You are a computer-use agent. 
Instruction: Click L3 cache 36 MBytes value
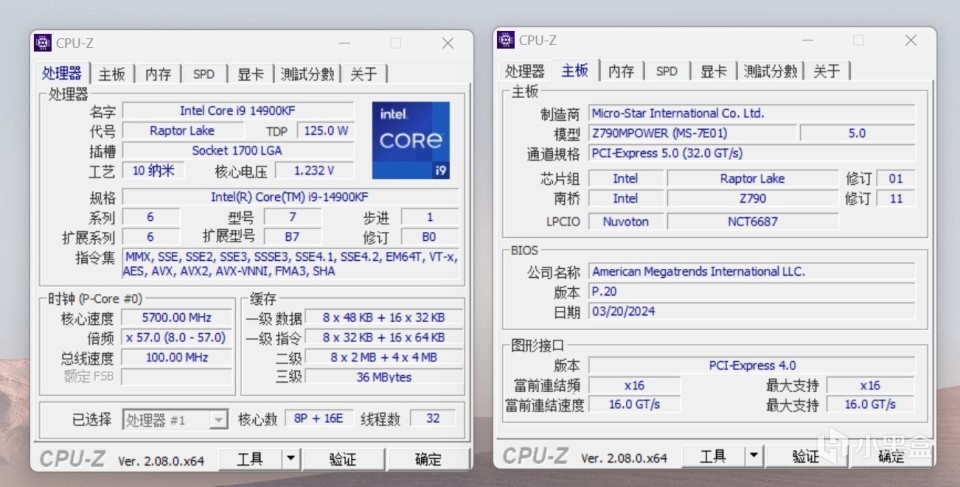coord(384,377)
